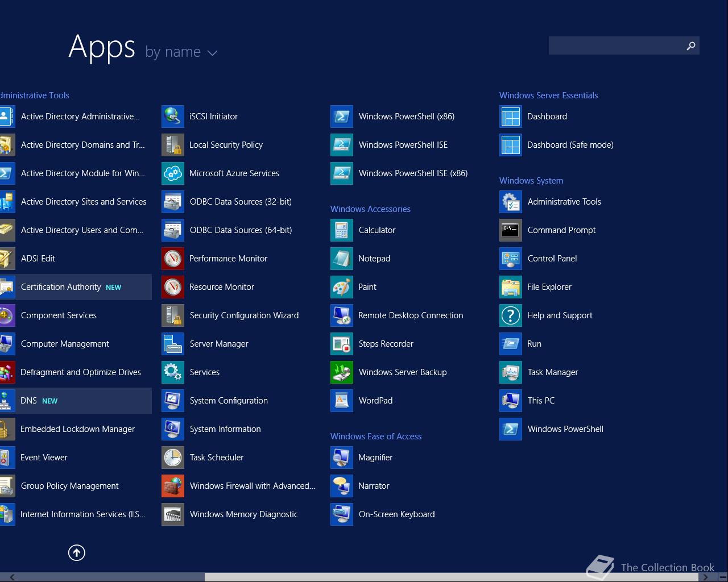Viewport: 728px width, 582px height.
Task: Open Certification Authority NEW entry
Action: [x=76, y=287]
